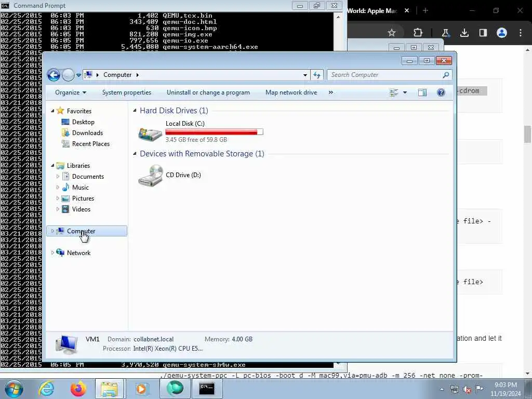
Task: Expand the Music library
Action: pos(58,187)
